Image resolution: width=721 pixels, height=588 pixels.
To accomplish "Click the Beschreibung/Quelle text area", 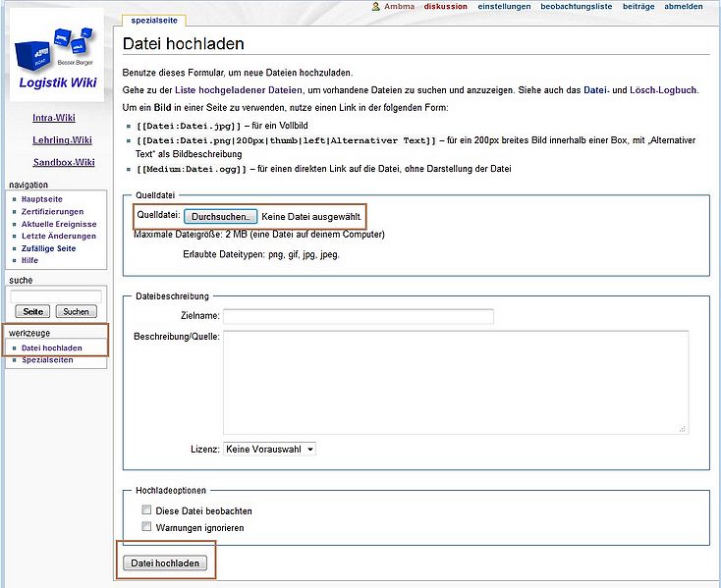I will pos(456,382).
